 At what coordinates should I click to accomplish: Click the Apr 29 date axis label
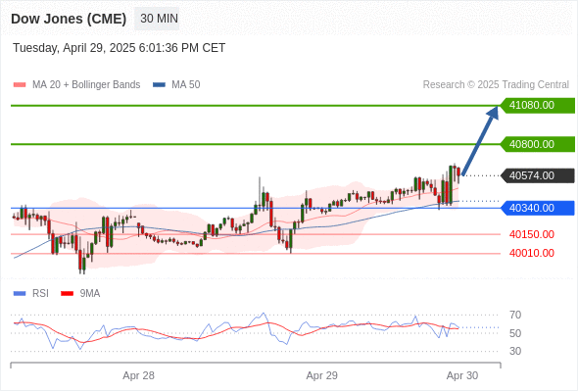321,375
